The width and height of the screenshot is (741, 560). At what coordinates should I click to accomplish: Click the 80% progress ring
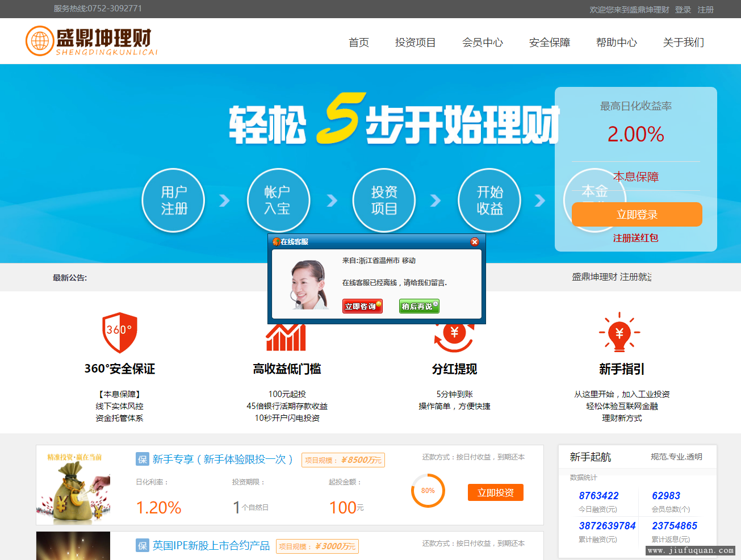pyautogui.click(x=428, y=491)
